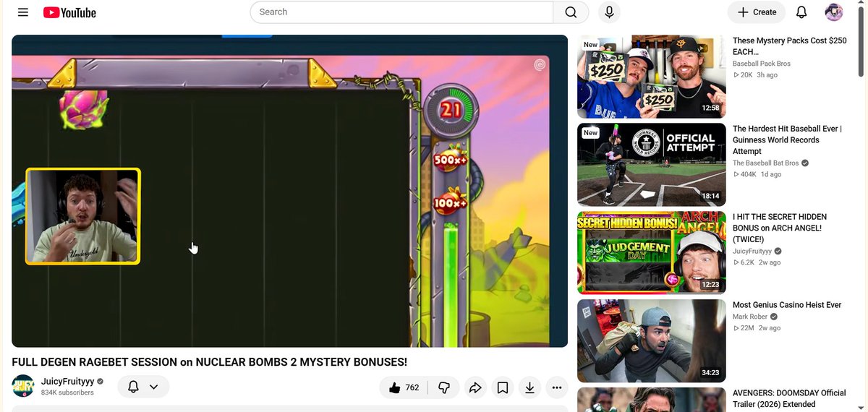
Task: Open more actions three-dot menu
Action: click(x=556, y=387)
